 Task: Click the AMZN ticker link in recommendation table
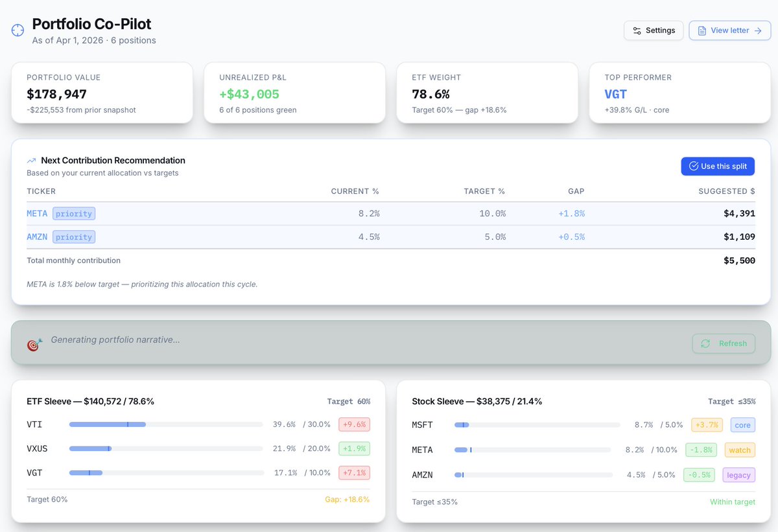37,237
